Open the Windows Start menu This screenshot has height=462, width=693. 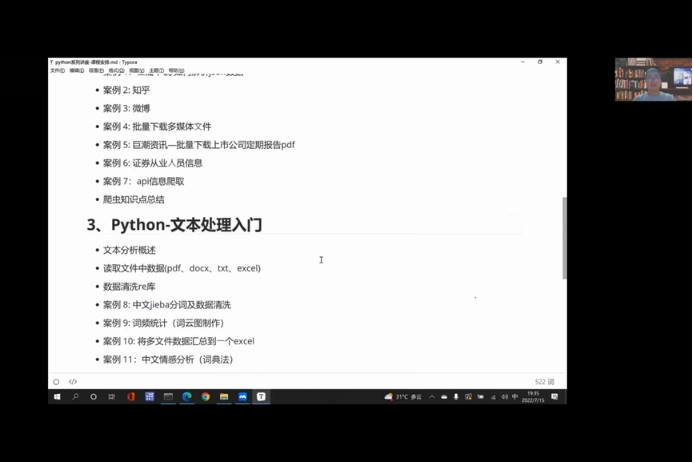click(56, 397)
